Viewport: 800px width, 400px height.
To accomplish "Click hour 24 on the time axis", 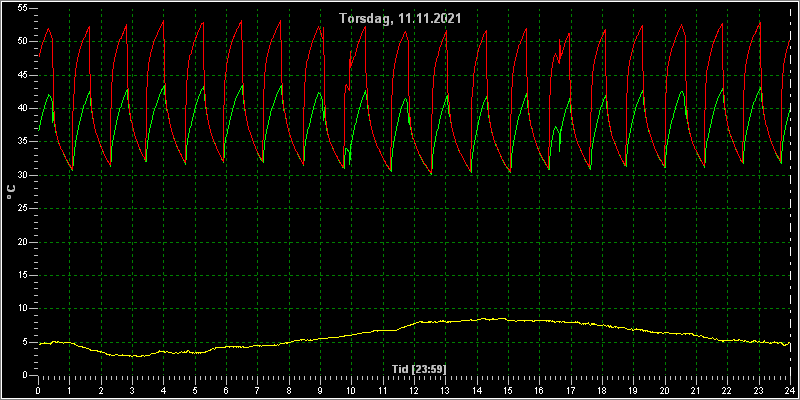I will point(790,391).
